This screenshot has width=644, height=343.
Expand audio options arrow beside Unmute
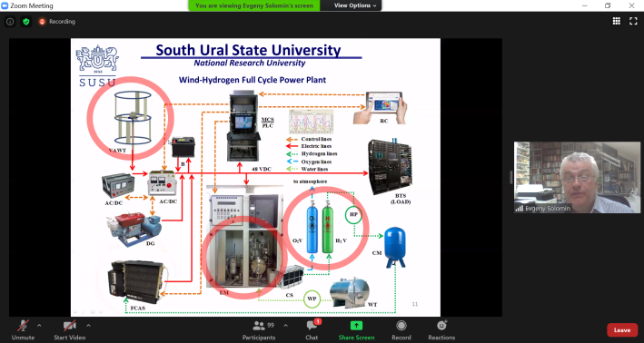click(x=39, y=326)
